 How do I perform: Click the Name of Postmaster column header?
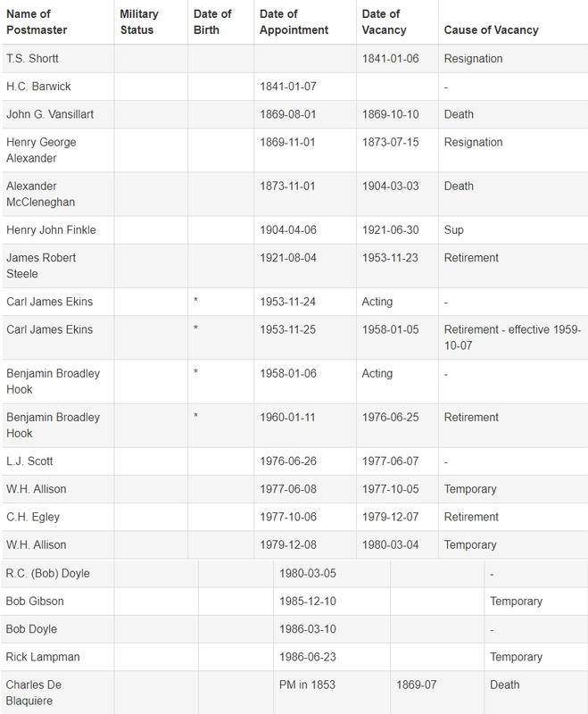click(37, 21)
